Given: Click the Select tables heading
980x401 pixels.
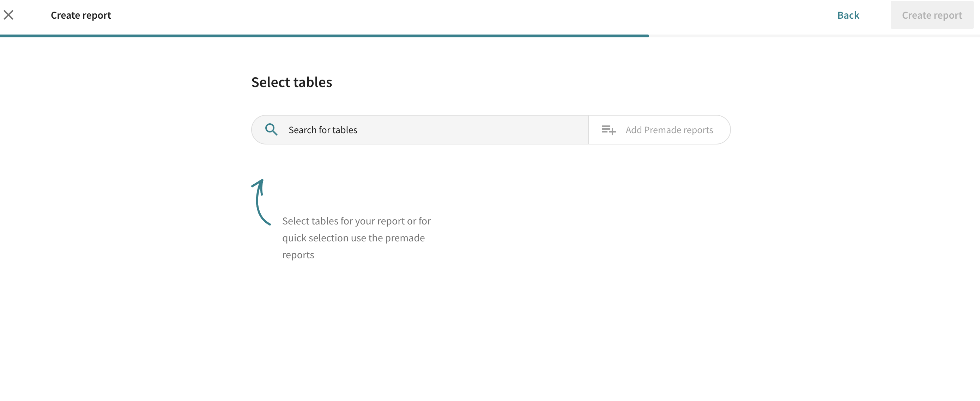Looking at the screenshot, I should point(291,82).
